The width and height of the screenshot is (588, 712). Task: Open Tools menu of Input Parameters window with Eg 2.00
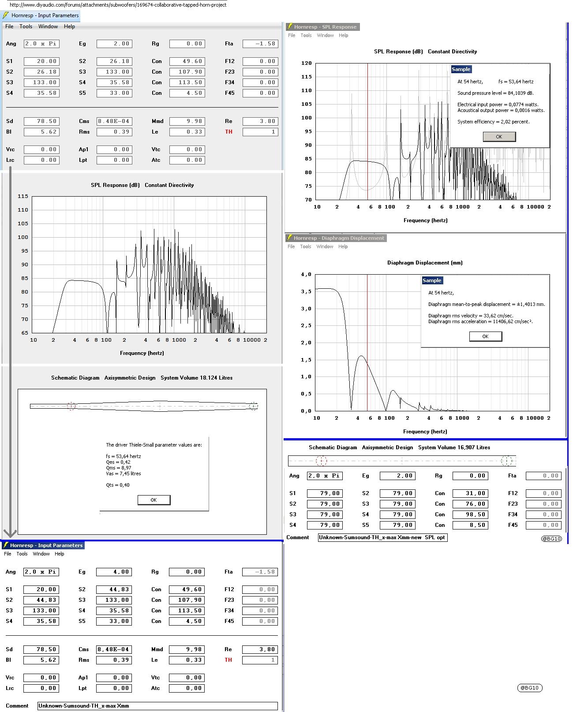[26, 26]
